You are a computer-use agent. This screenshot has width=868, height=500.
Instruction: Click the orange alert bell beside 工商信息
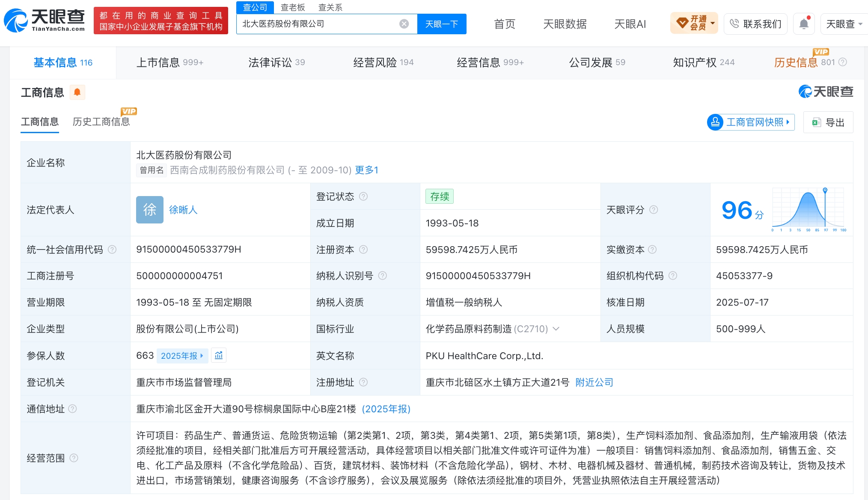pyautogui.click(x=77, y=92)
